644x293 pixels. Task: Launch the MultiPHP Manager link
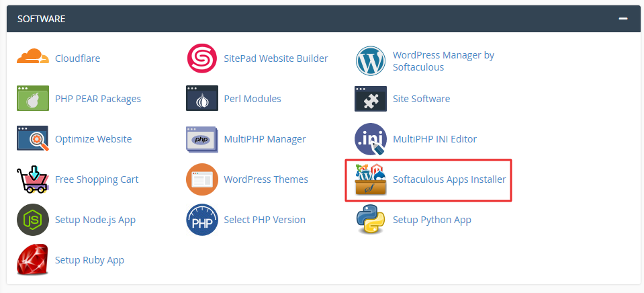(x=265, y=139)
